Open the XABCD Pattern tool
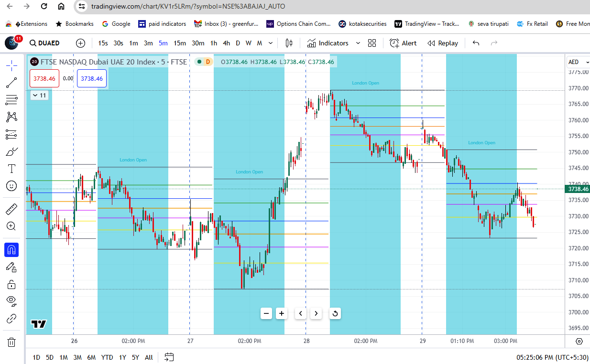 (11, 117)
